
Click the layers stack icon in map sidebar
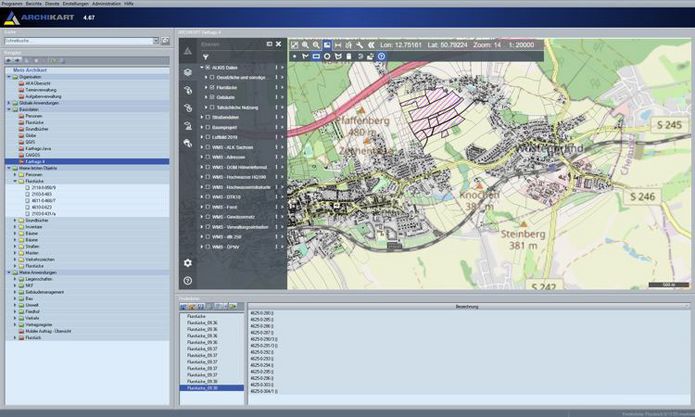[187, 73]
